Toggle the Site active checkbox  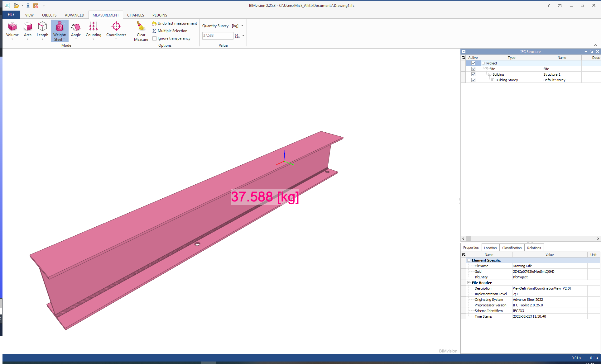[x=473, y=69]
